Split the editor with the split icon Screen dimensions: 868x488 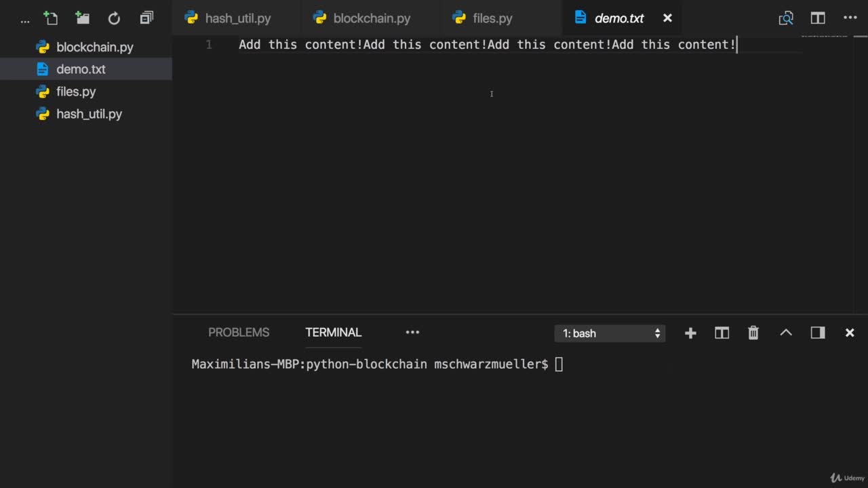pos(818,18)
